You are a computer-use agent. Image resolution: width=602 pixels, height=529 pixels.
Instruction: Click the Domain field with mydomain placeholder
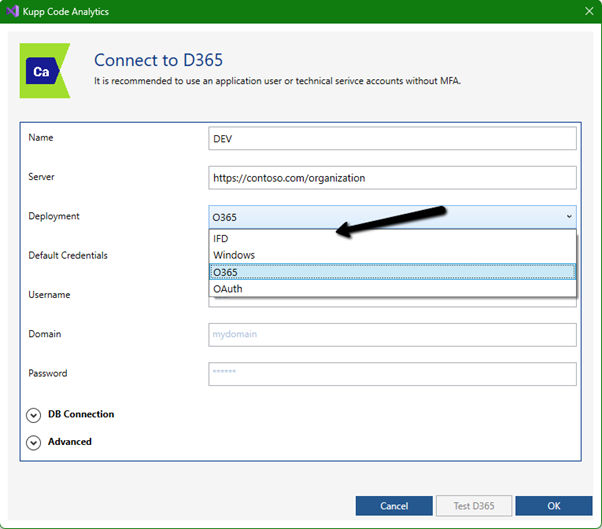392,335
